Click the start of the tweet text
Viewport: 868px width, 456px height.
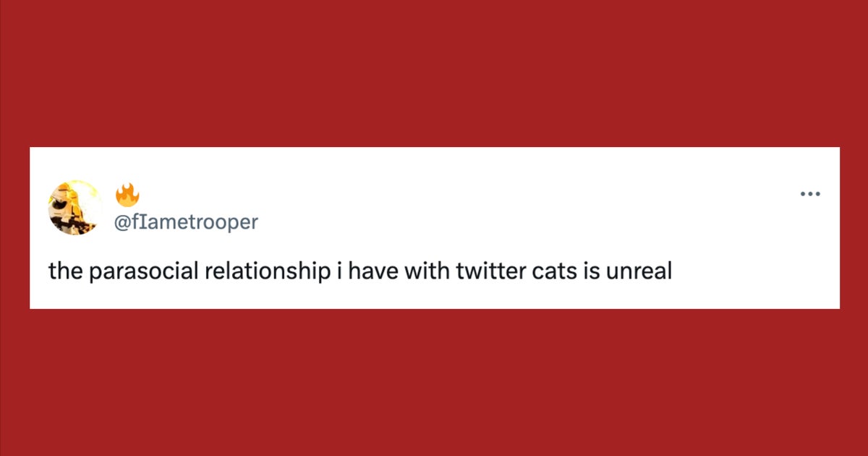click(61, 271)
